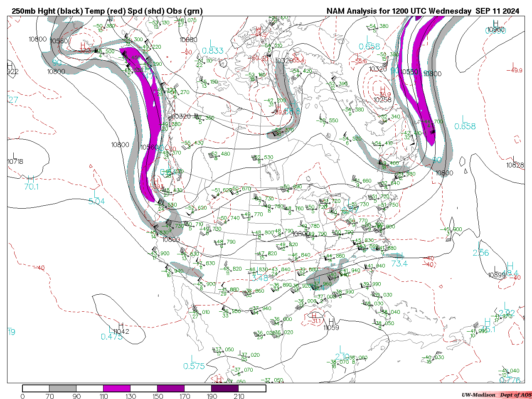Click the cyan "70.1" high value

[32, 187]
